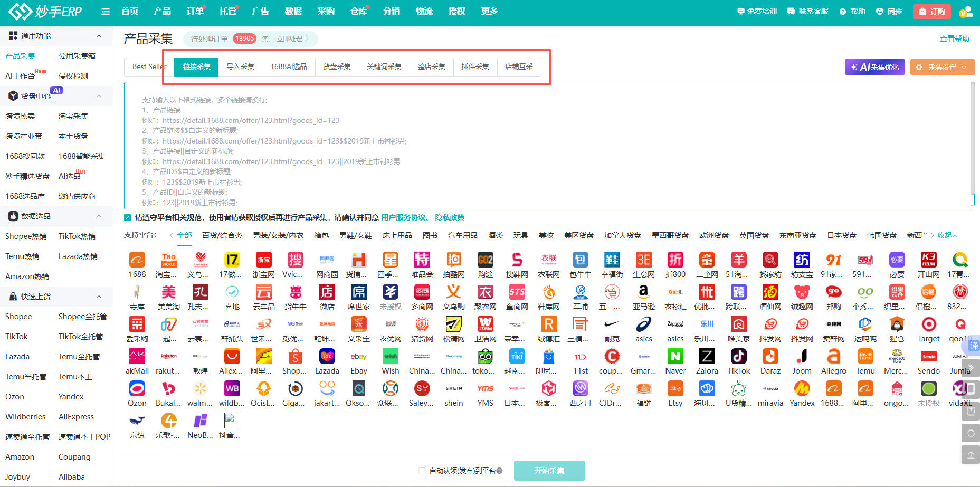980x487 pixels.
Task: Click the TikTok platform icon
Action: [x=738, y=357]
